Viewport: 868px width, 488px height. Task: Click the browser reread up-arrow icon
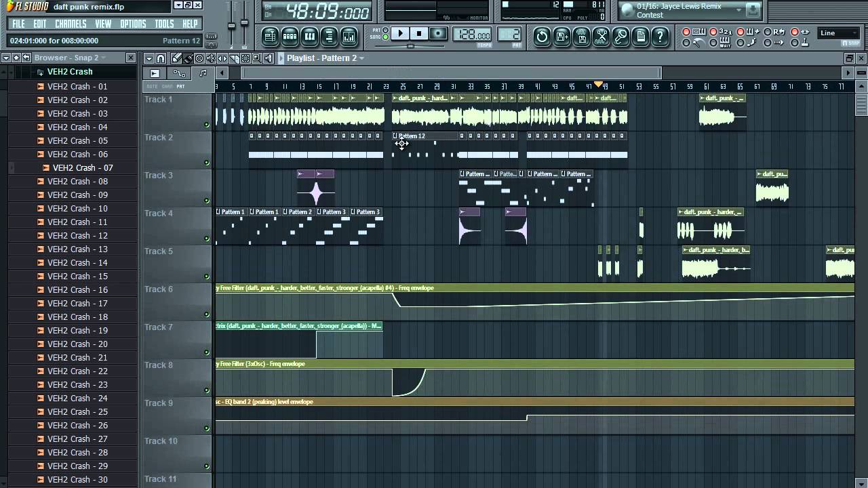(x=16, y=58)
